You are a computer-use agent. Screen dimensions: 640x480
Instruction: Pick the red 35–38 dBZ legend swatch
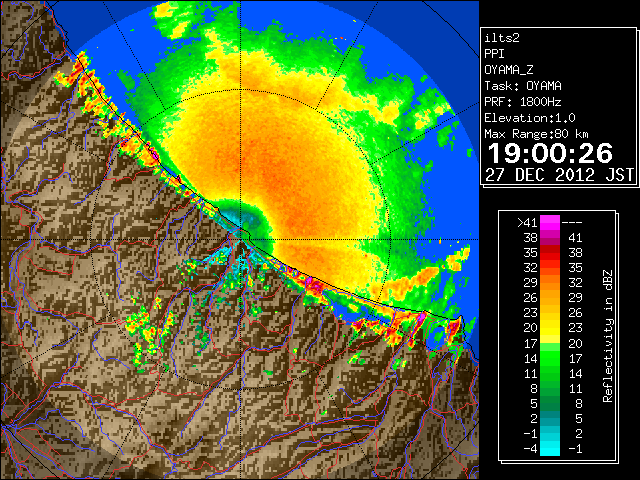pyautogui.click(x=550, y=252)
